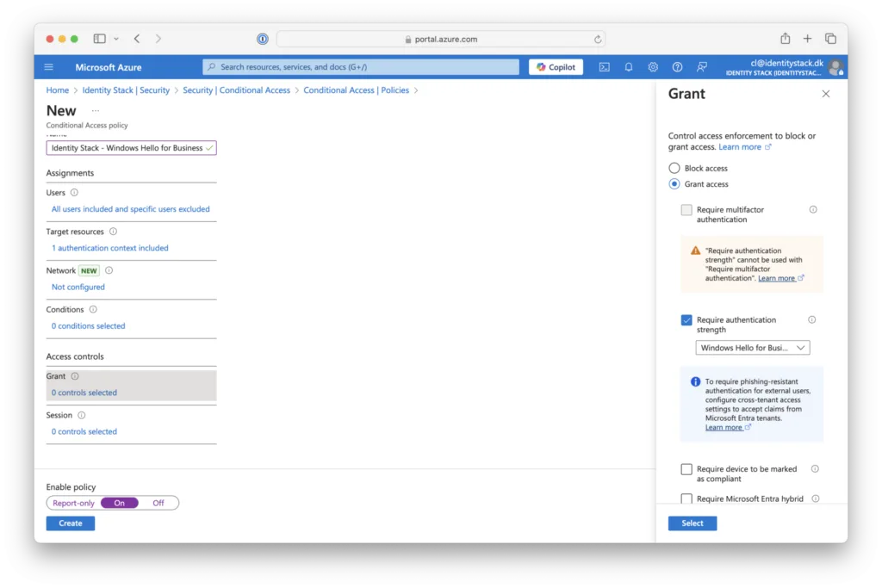882x588 pixels.
Task: Toggle the Safari sidebar icon
Action: point(100,39)
